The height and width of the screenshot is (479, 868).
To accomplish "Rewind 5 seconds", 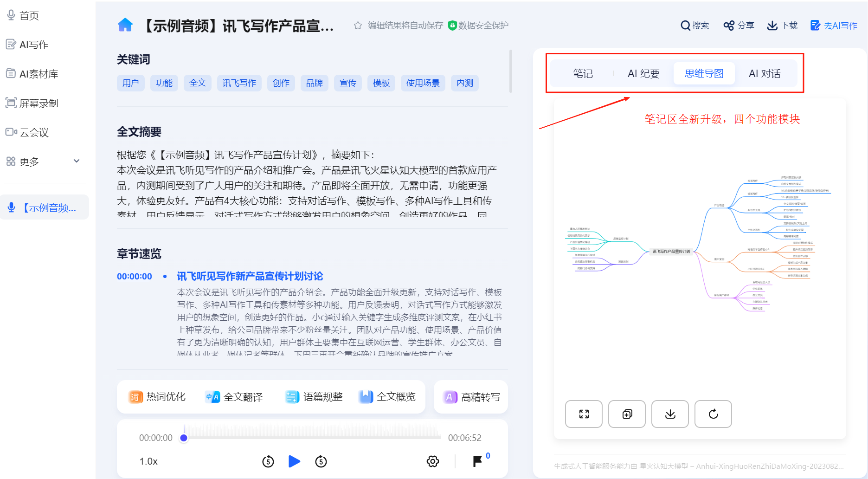I will 268,461.
